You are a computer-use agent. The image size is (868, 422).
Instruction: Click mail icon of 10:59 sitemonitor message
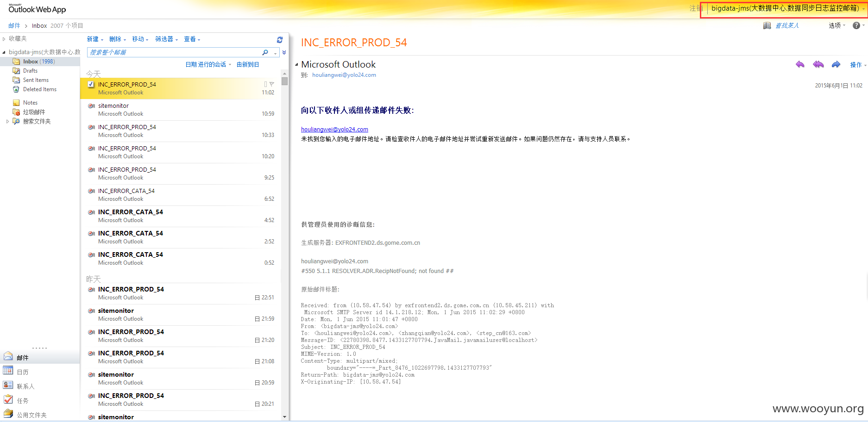pyautogui.click(x=92, y=106)
